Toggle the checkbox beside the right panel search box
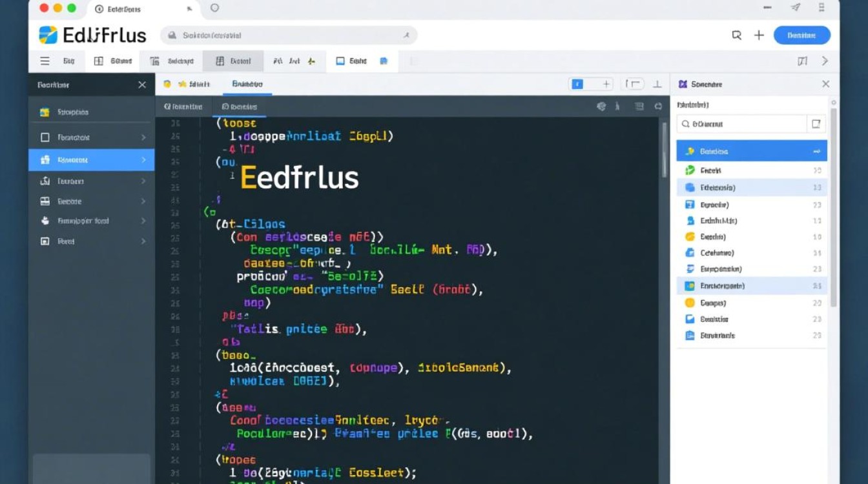 pyautogui.click(x=816, y=123)
